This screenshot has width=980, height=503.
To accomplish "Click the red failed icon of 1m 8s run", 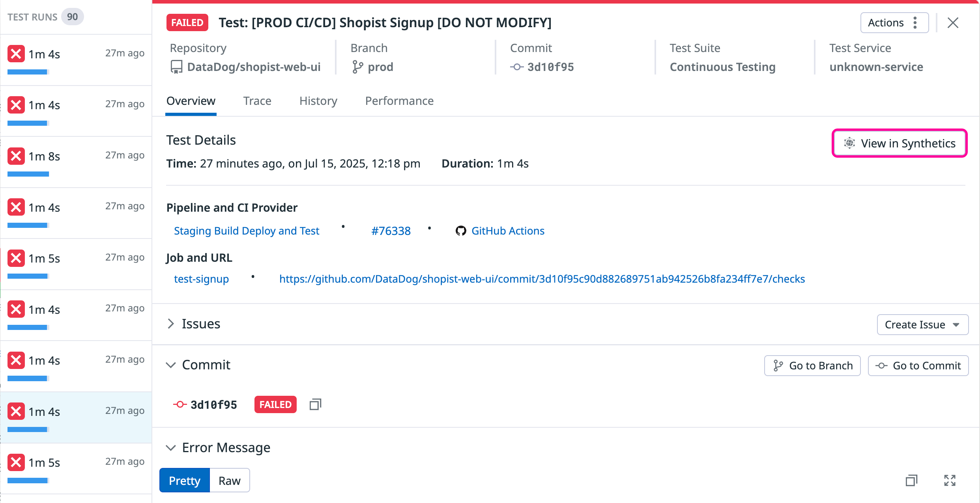I will click(x=16, y=156).
